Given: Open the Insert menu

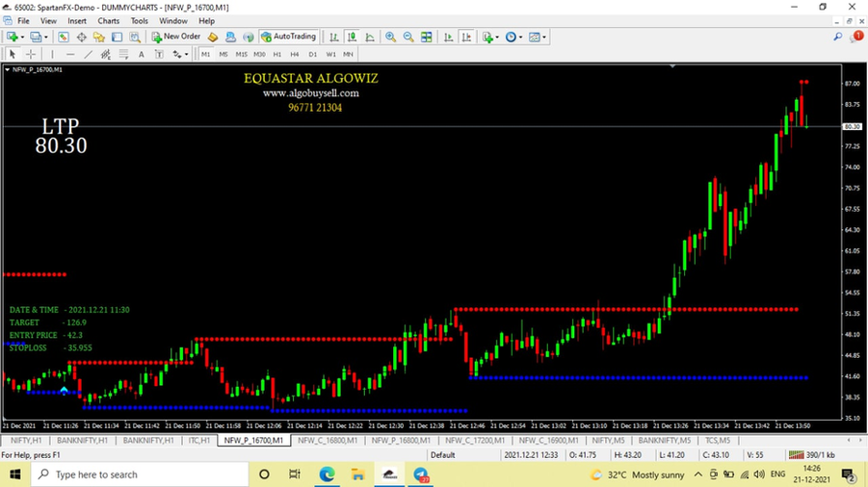Looking at the screenshot, I should 77,21.
